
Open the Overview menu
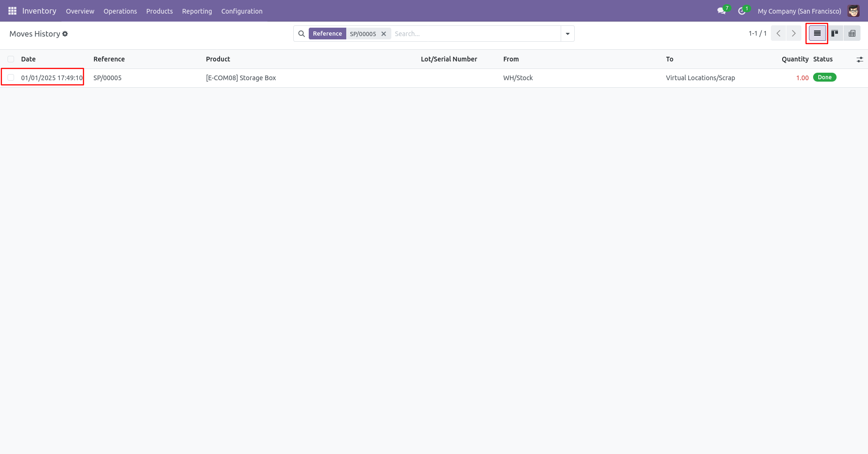(x=80, y=11)
